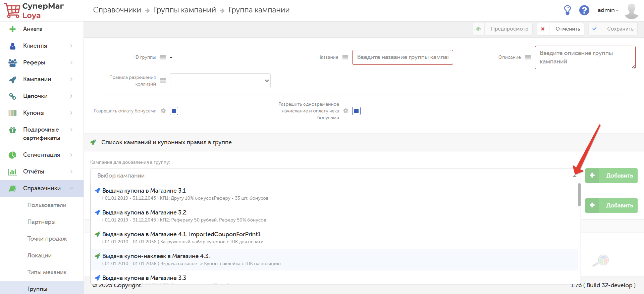Image resolution: width=644 pixels, height=294 pixels.
Task: Click the blue checkmark save icon
Action: click(594, 29)
